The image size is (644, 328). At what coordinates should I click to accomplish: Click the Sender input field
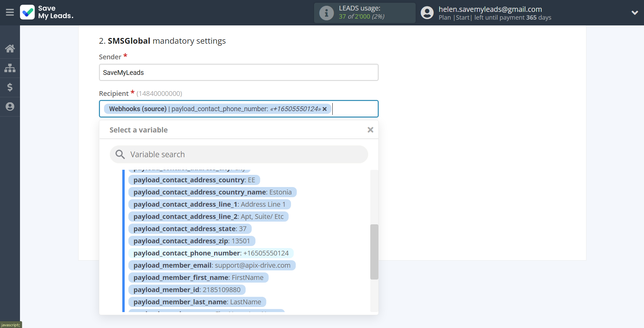(238, 73)
